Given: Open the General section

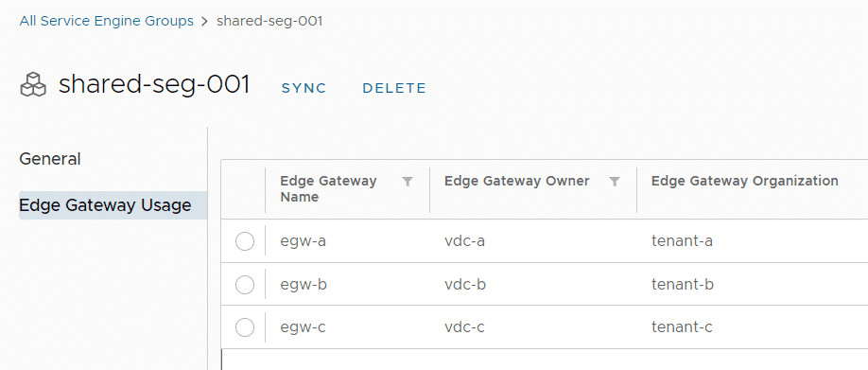Looking at the screenshot, I should (x=50, y=159).
